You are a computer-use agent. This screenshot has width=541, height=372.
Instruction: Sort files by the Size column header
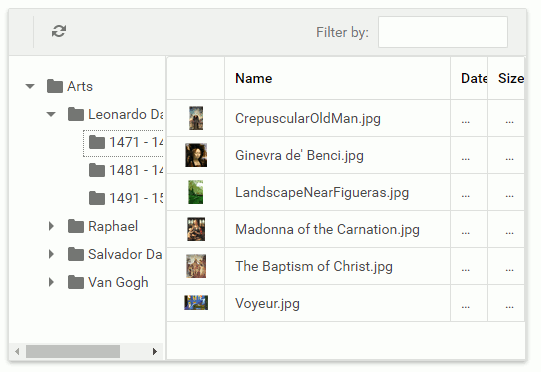click(x=506, y=79)
